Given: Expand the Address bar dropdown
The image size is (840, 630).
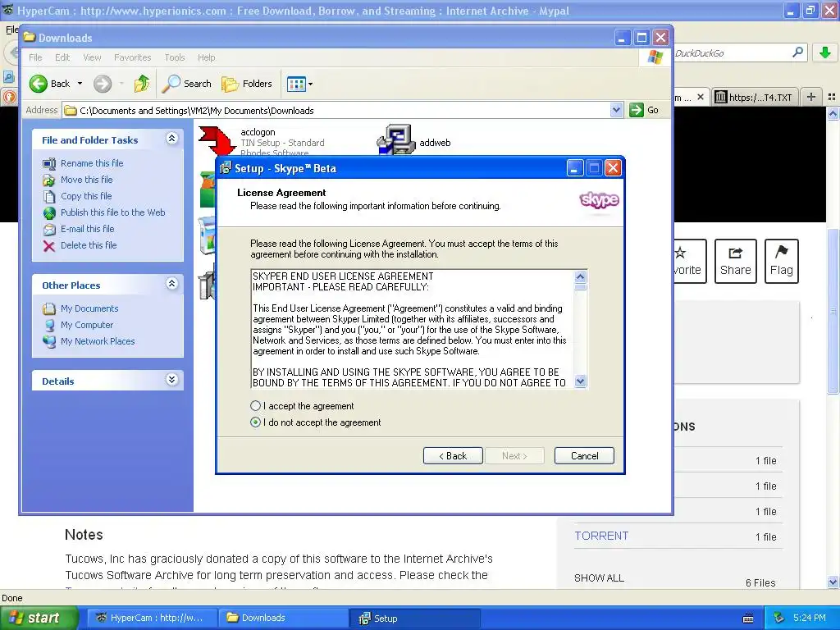Looking at the screenshot, I should 616,111.
